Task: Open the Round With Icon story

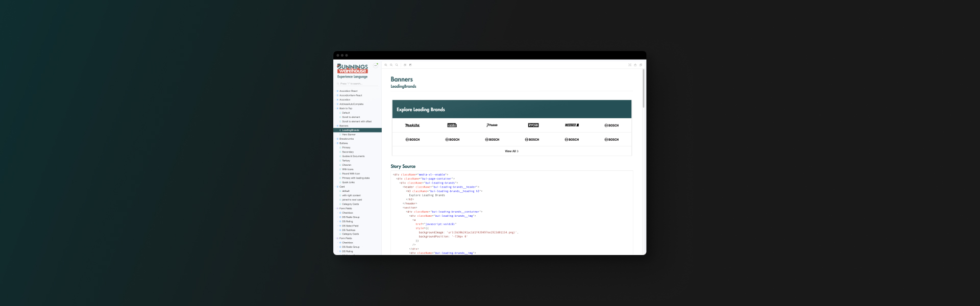Action: (x=351, y=173)
